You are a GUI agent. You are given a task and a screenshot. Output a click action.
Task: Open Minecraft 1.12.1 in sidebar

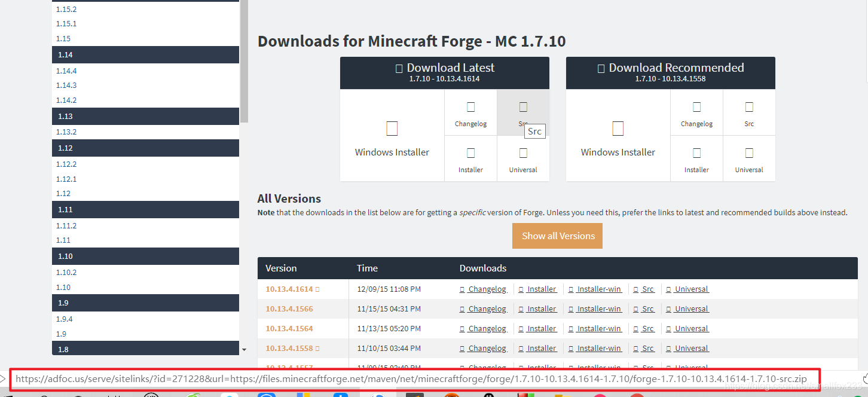coord(66,179)
